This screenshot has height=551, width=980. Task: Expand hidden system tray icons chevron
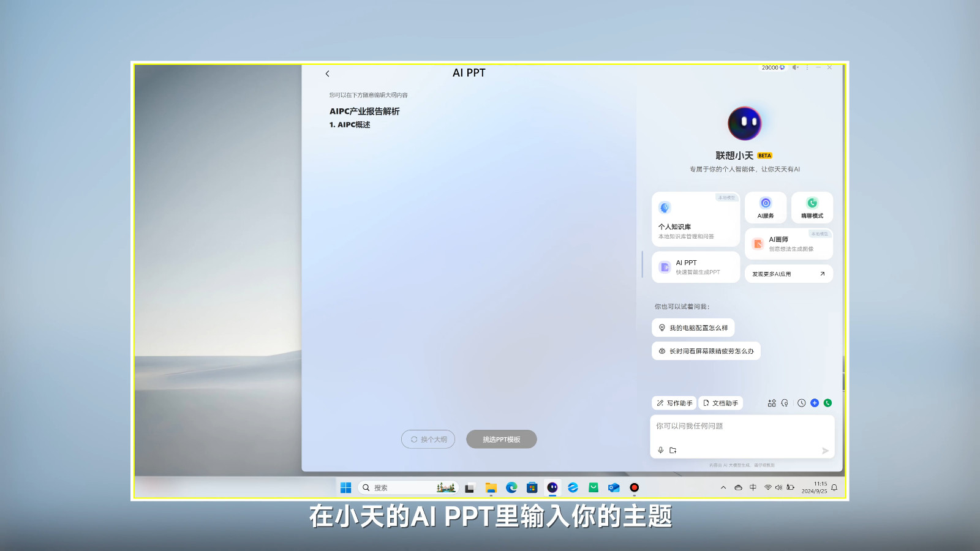point(723,487)
